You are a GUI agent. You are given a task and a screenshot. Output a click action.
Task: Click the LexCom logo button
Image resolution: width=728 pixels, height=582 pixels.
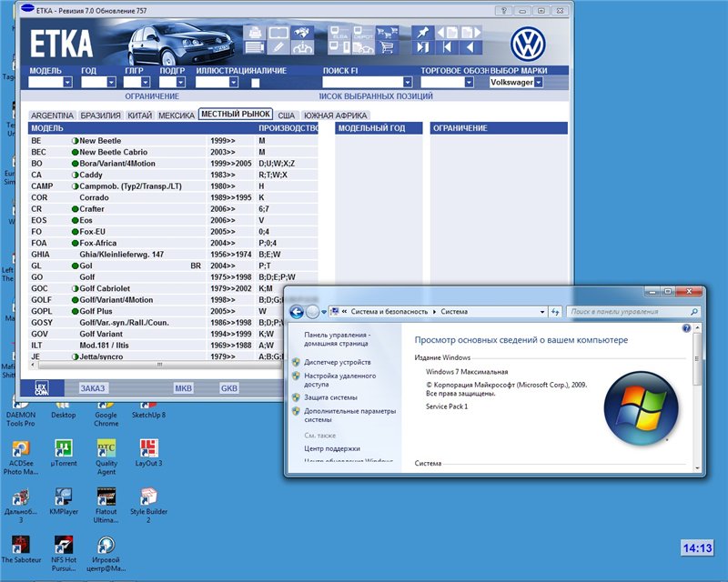point(42,388)
